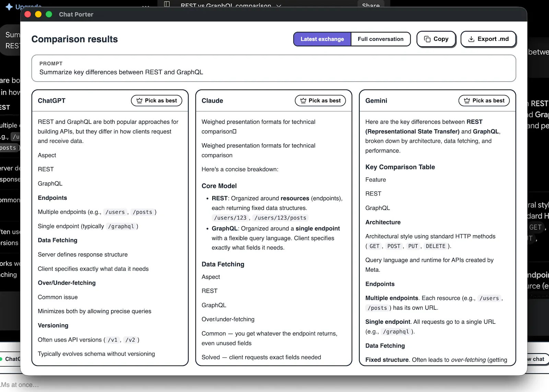Click the Claude column title
This screenshot has width=549, height=392.
(212, 100)
